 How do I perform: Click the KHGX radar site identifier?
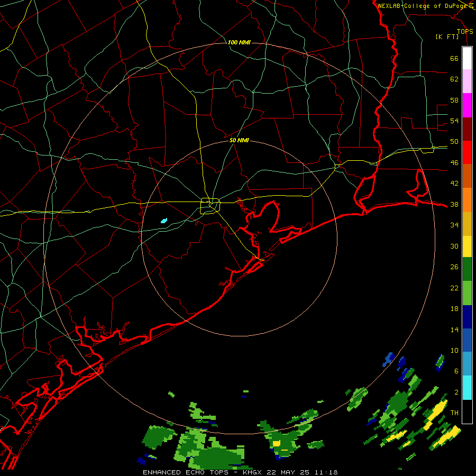253,472
